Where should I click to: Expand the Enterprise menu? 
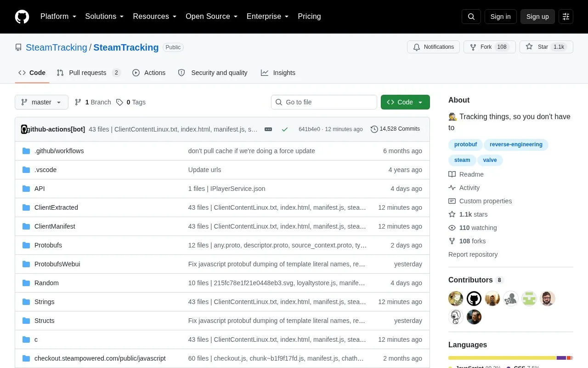268,17
